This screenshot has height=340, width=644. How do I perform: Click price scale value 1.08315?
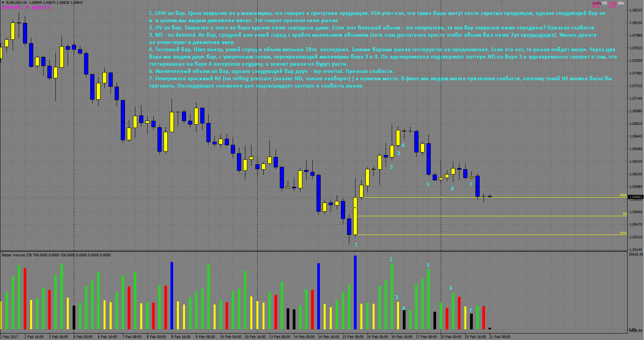(x=636, y=10)
